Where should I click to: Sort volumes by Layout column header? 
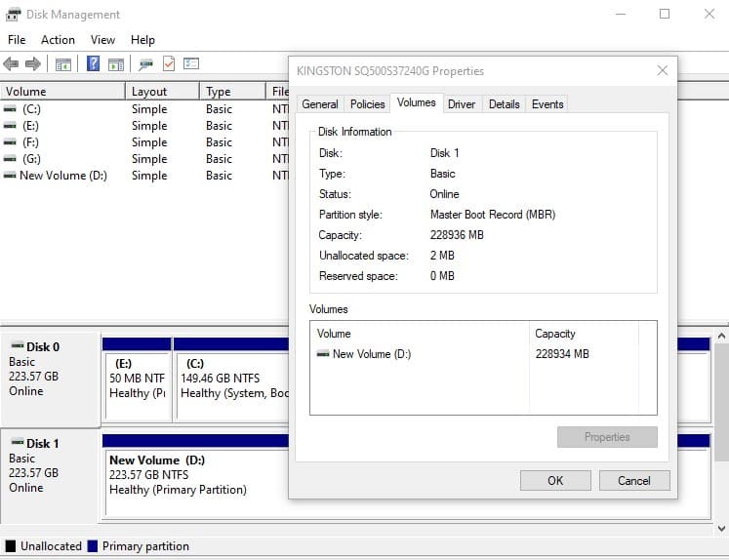[149, 92]
